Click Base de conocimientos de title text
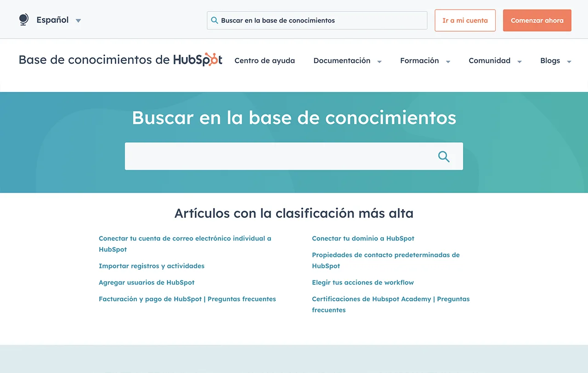The image size is (588, 373). 94,60
